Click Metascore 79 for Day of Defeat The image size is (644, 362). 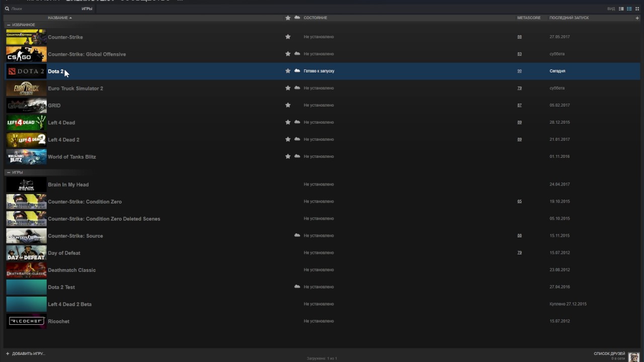(x=519, y=252)
